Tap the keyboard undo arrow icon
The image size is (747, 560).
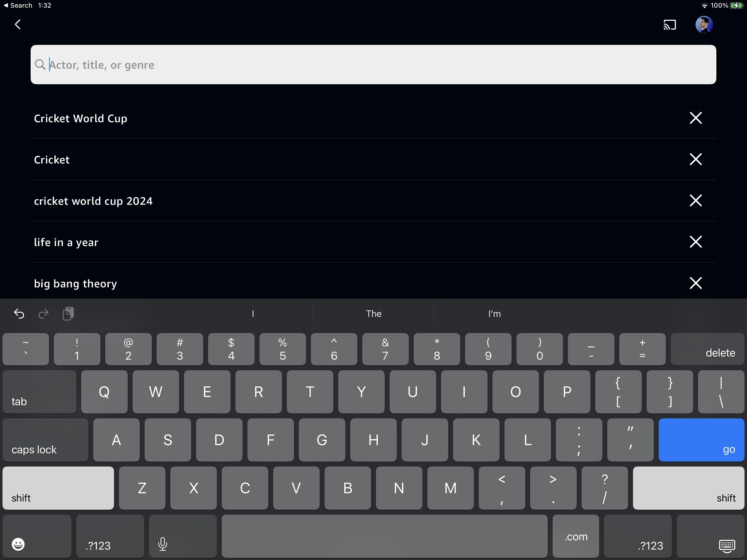[x=19, y=313]
